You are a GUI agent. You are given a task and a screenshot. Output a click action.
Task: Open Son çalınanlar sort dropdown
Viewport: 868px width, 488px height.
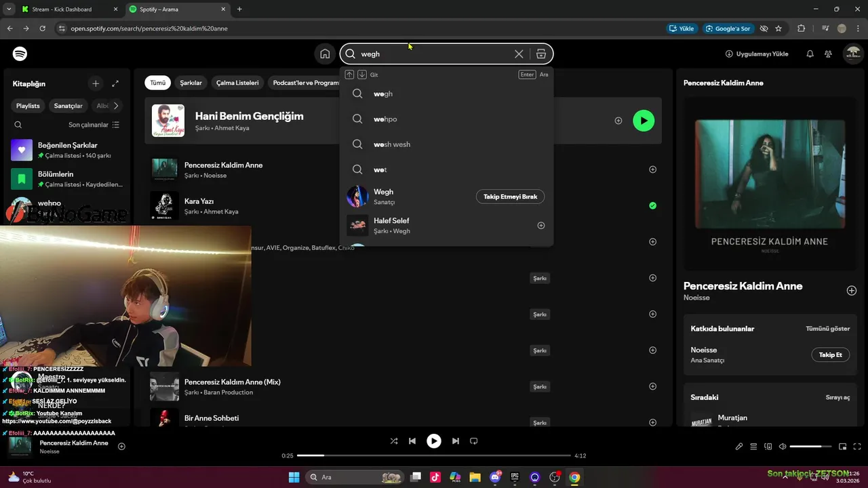[x=94, y=125]
